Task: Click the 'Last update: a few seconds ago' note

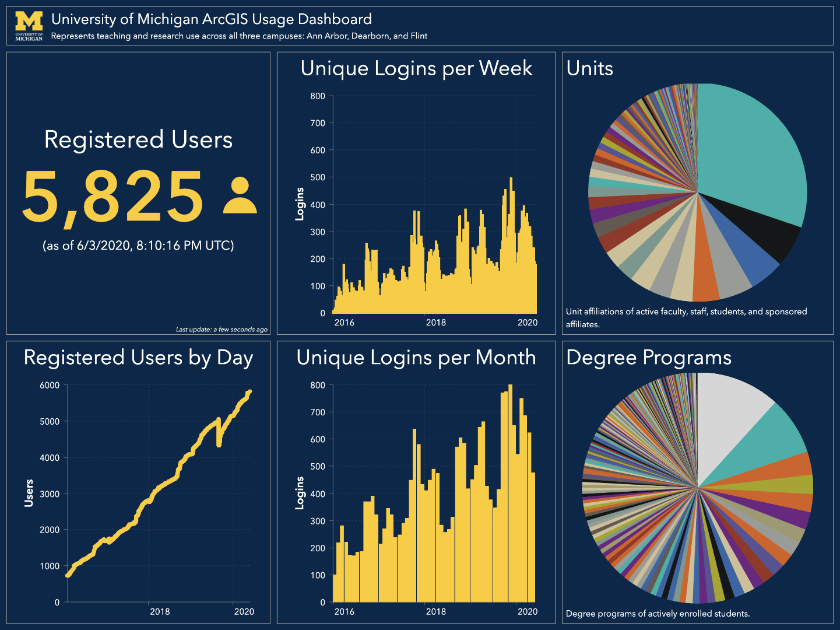Action: pyautogui.click(x=222, y=330)
